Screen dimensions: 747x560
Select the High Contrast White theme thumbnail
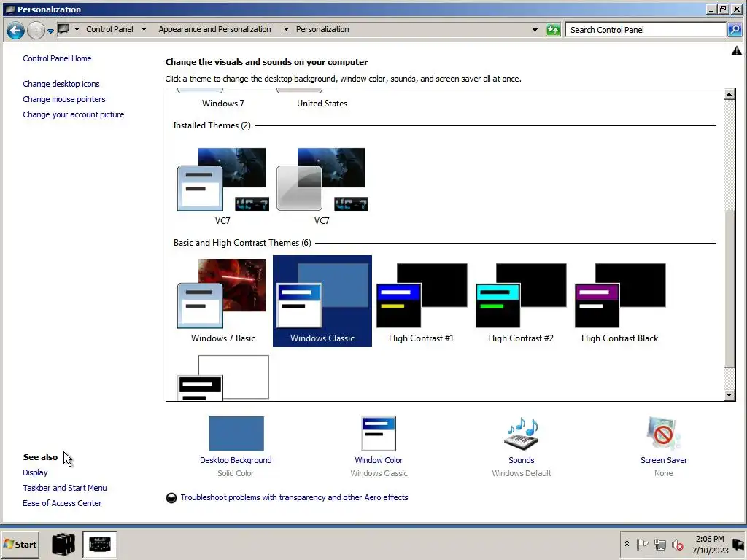223,377
